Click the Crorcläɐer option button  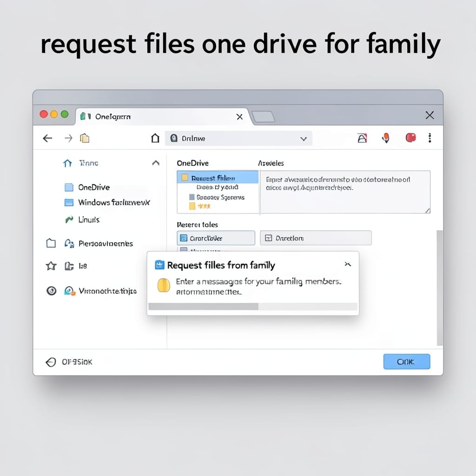(x=216, y=238)
